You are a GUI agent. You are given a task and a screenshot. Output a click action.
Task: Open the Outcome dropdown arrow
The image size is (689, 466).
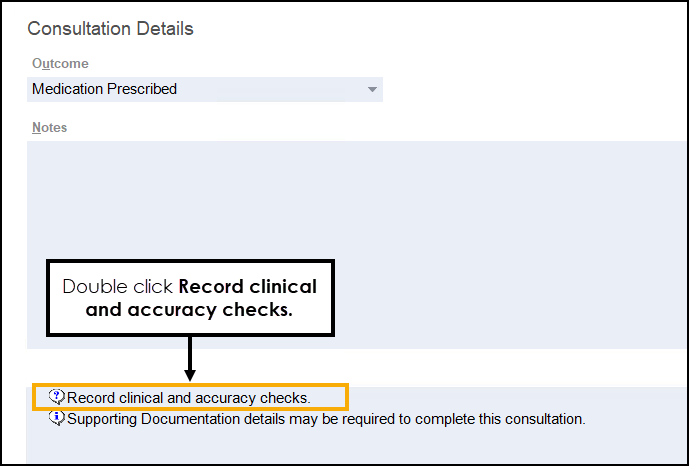point(372,89)
